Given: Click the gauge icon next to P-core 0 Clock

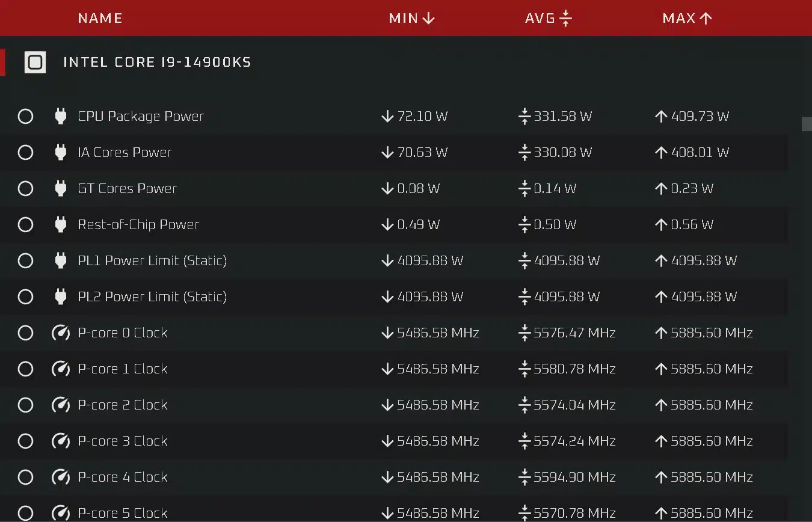Looking at the screenshot, I should [x=61, y=333].
